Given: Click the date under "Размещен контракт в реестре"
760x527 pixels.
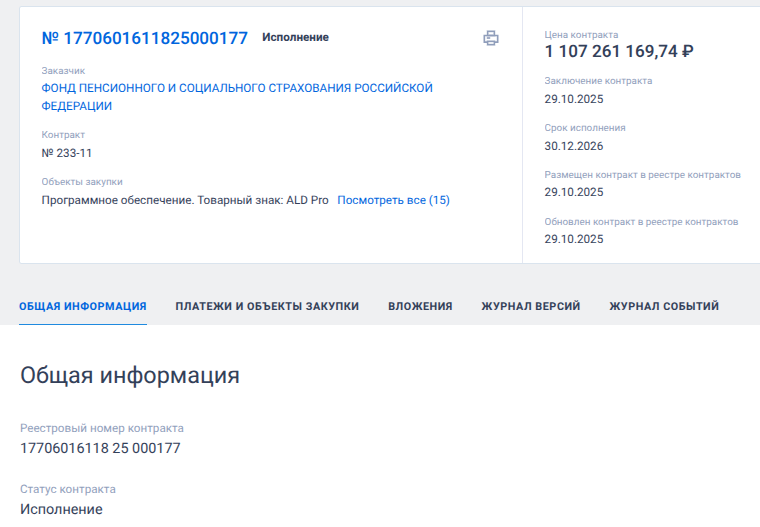Looking at the screenshot, I should click(574, 192).
